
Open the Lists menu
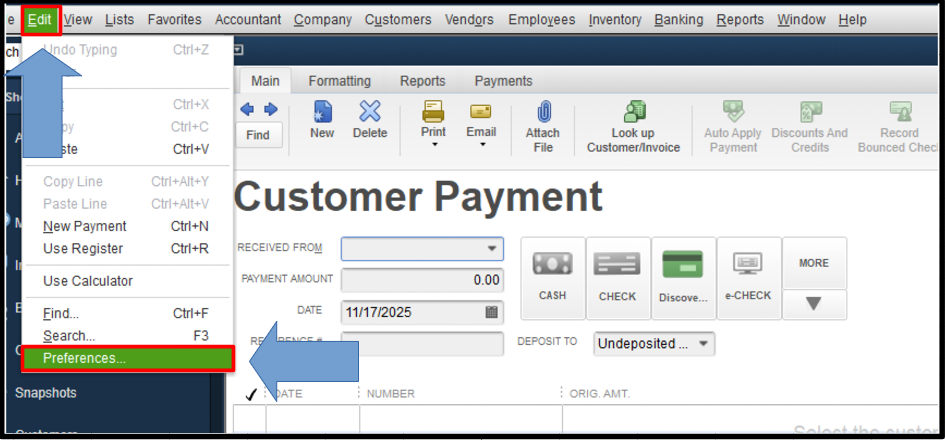pyautogui.click(x=119, y=20)
